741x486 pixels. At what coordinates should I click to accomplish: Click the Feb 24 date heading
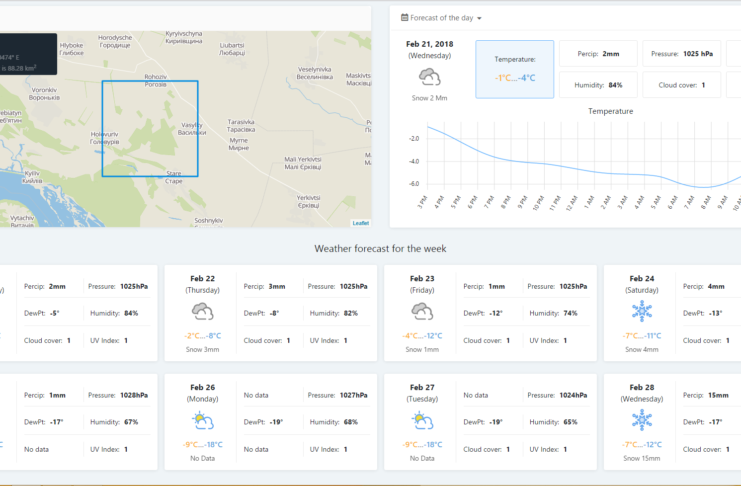click(x=642, y=278)
